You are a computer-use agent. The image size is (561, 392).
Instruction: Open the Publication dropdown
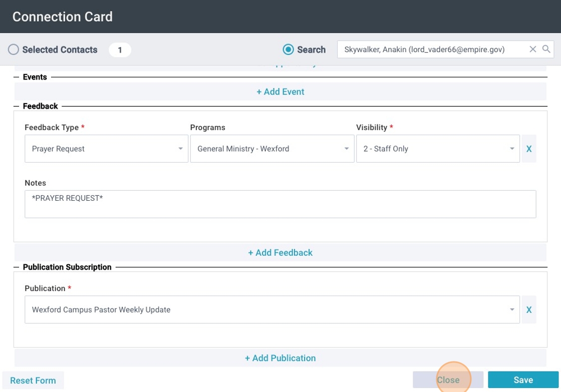pyautogui.click(x=272, y=310)
